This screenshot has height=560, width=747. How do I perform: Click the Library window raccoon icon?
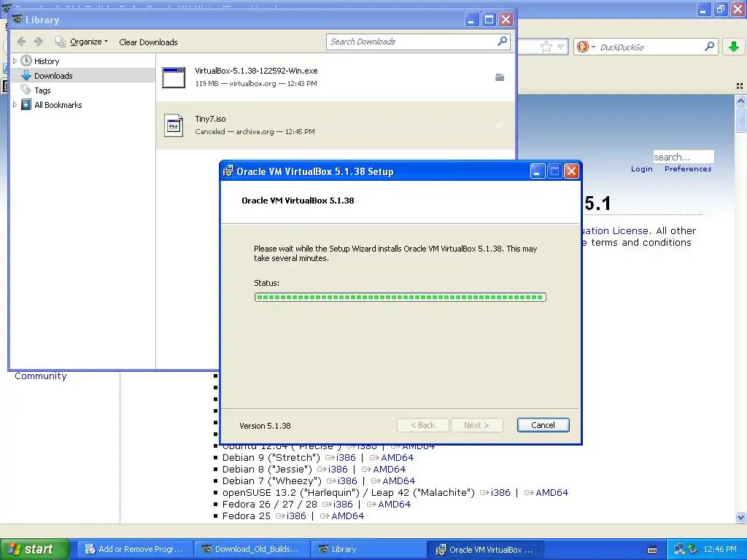click(18, 20)
